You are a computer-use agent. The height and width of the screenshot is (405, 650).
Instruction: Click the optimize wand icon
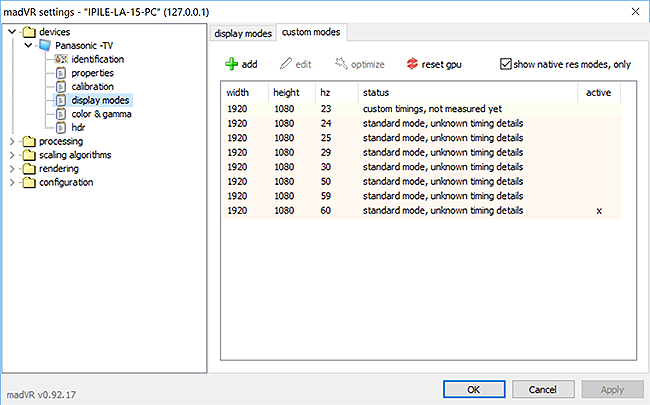[341, 63]
